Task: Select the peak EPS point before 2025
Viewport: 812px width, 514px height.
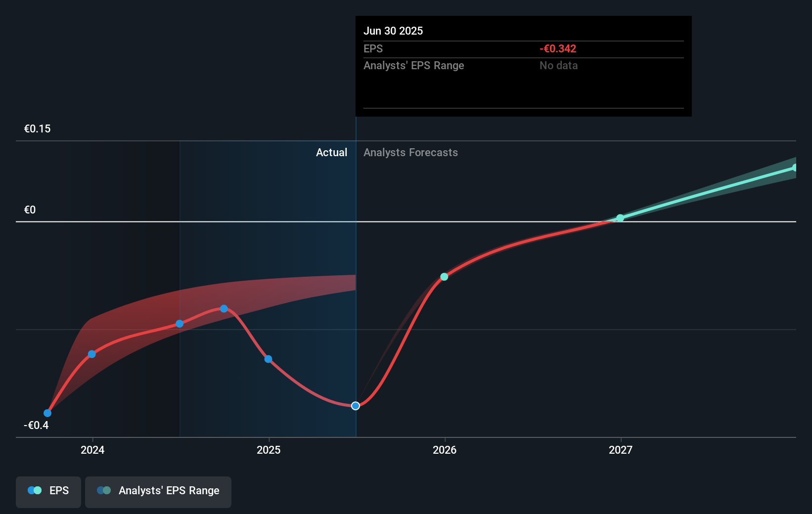Action: [x=224, y=308]
